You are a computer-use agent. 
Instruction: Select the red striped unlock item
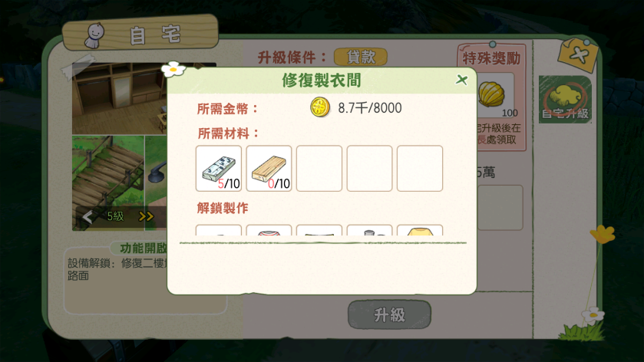pyautogui.click(x=269, y=230)
